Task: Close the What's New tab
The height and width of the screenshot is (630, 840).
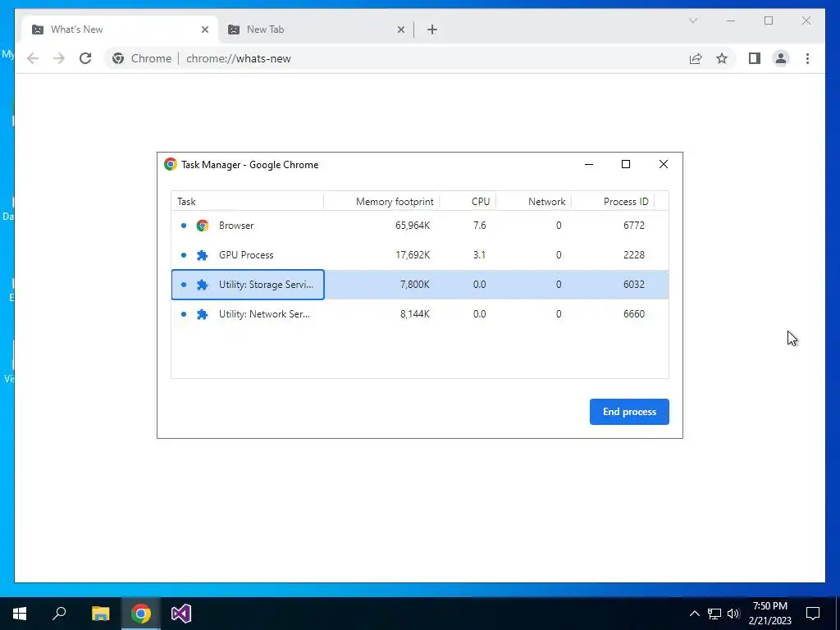Action: point(204,30)
